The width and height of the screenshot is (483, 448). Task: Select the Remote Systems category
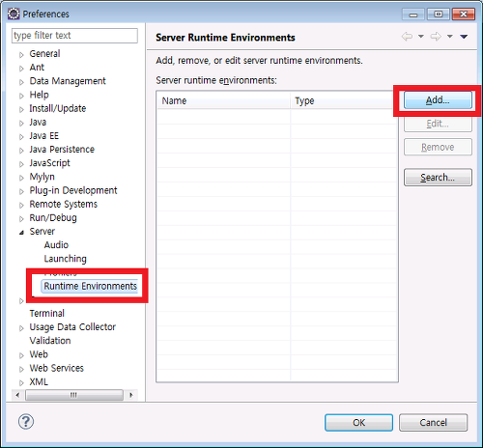[64, 204]
